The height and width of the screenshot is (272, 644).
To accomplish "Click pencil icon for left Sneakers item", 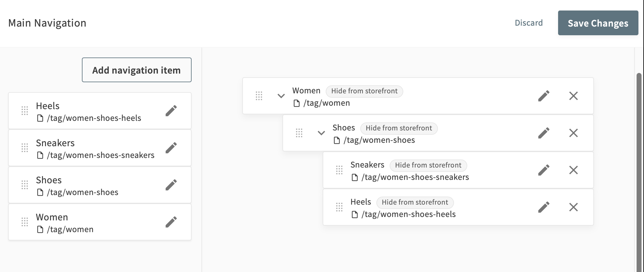I will (x=171, y=148).
